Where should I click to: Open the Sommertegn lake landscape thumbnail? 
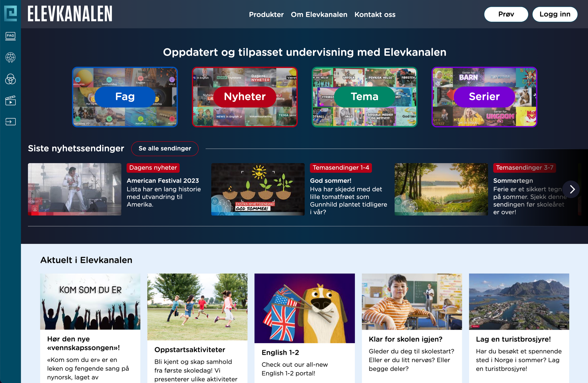(x=441, y=189)
